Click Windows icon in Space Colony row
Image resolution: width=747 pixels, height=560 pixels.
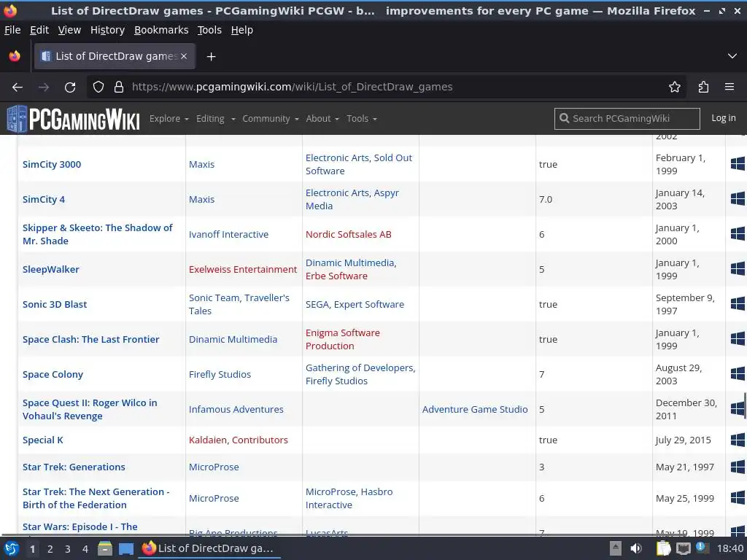pos(738,374)
